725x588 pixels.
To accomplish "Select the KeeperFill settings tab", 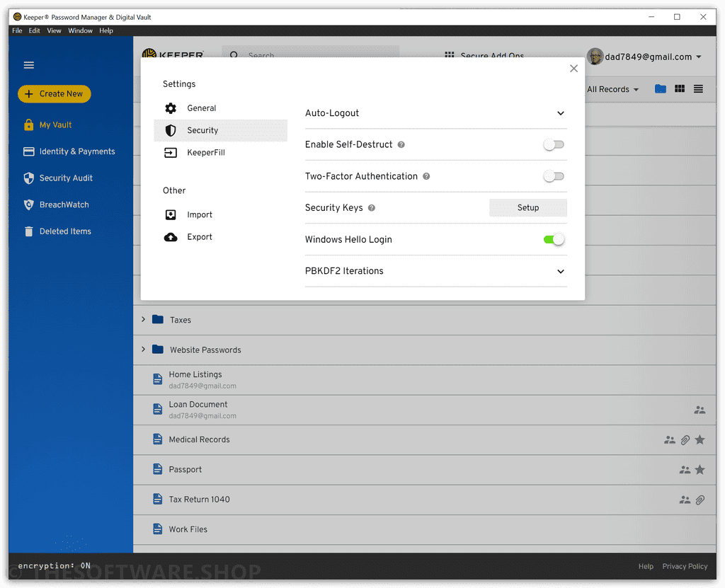I will coord(221,153).
